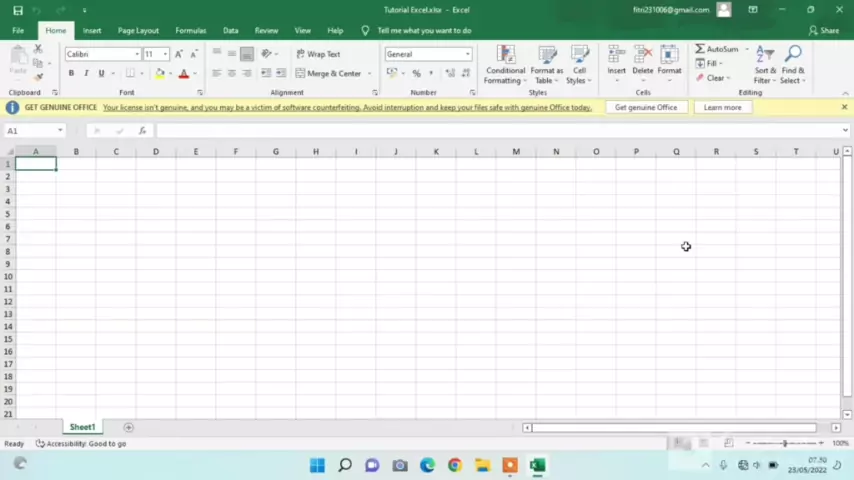Click the Format Painter brush icon
Screen dimensions: 854x480
[x=38, y=77]
